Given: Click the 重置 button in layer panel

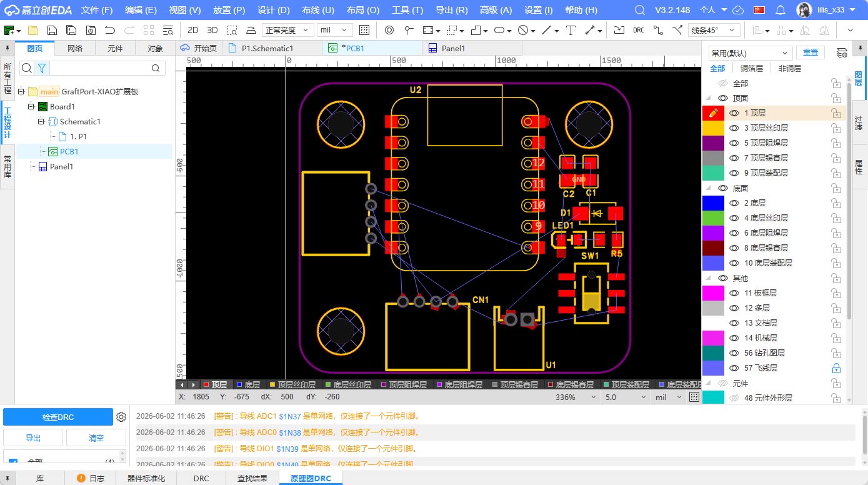Looking at the screenshot, I should coord(811,53).
